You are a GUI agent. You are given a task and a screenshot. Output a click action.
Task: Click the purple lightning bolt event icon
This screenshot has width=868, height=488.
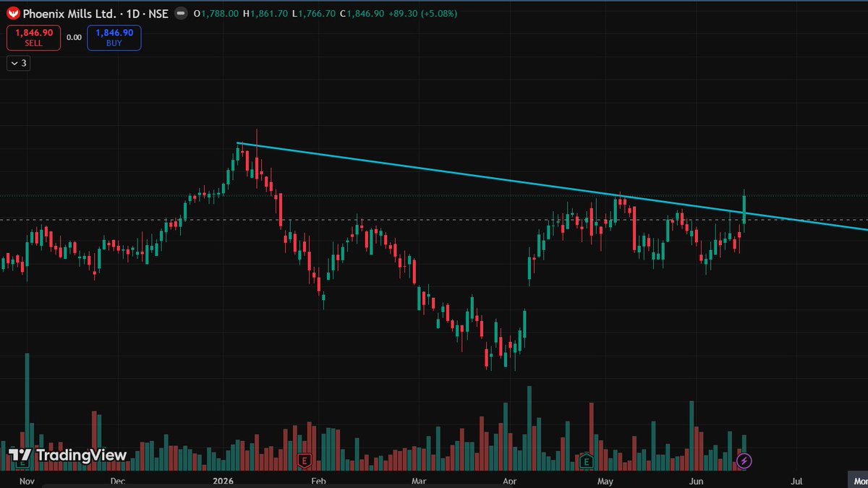[744, 460]
